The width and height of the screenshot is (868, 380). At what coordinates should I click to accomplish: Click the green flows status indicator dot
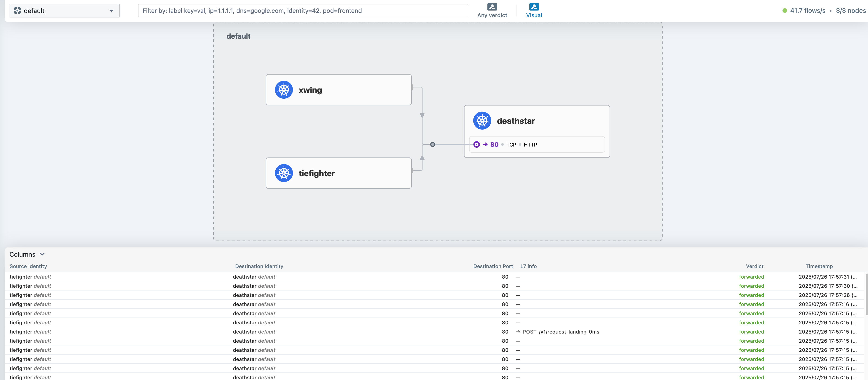(785, 11)
